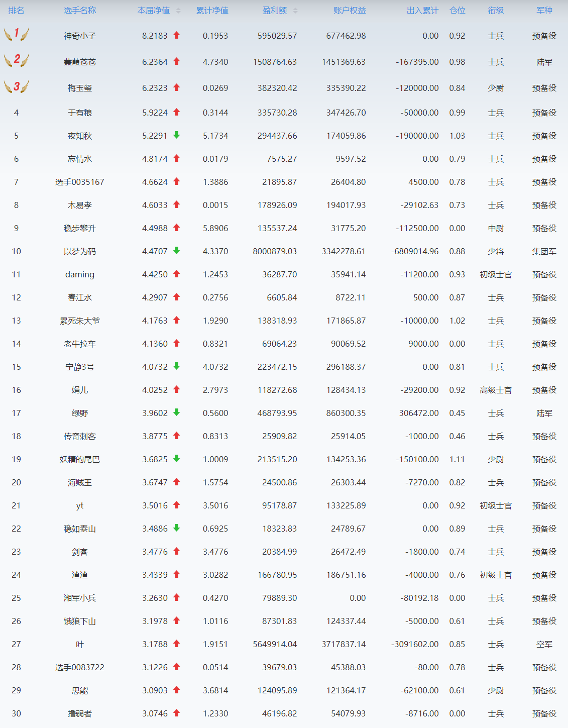Click the red up arrow in 叶 row
The width and height of the screenshot is (568, 728).
tap(176, 644)
